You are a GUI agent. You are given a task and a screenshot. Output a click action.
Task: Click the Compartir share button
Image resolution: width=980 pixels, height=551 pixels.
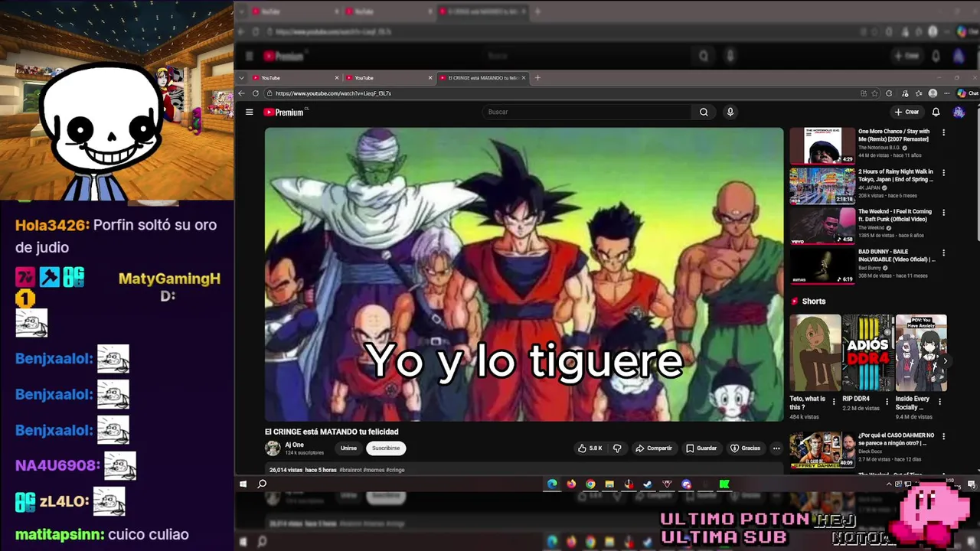(654, 448)
